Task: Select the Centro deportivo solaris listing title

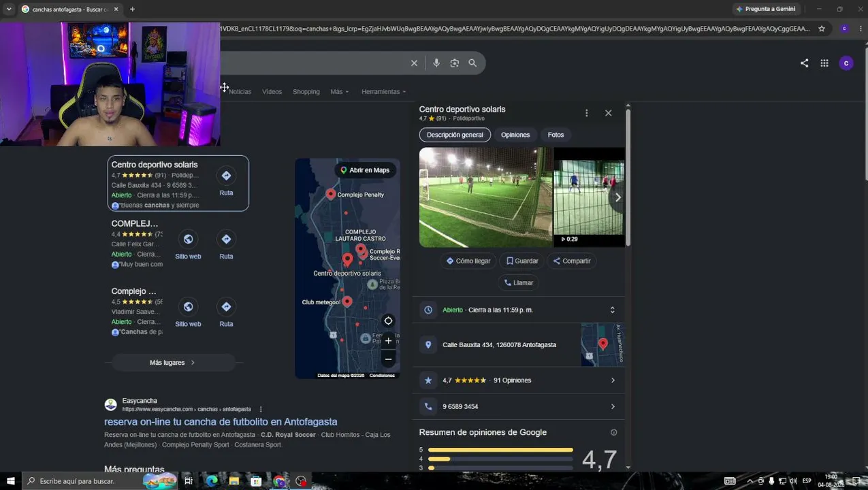Action: (155, 165)
